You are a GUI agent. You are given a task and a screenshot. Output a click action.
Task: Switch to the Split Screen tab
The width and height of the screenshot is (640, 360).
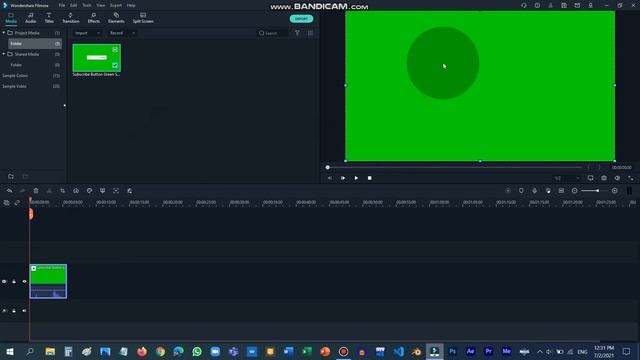[143, 18]
